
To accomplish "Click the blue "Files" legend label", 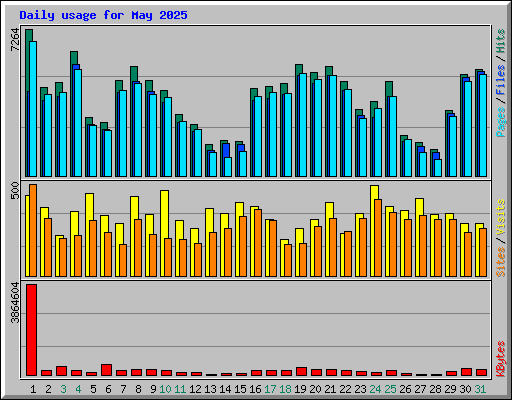I will pos(501,80).
